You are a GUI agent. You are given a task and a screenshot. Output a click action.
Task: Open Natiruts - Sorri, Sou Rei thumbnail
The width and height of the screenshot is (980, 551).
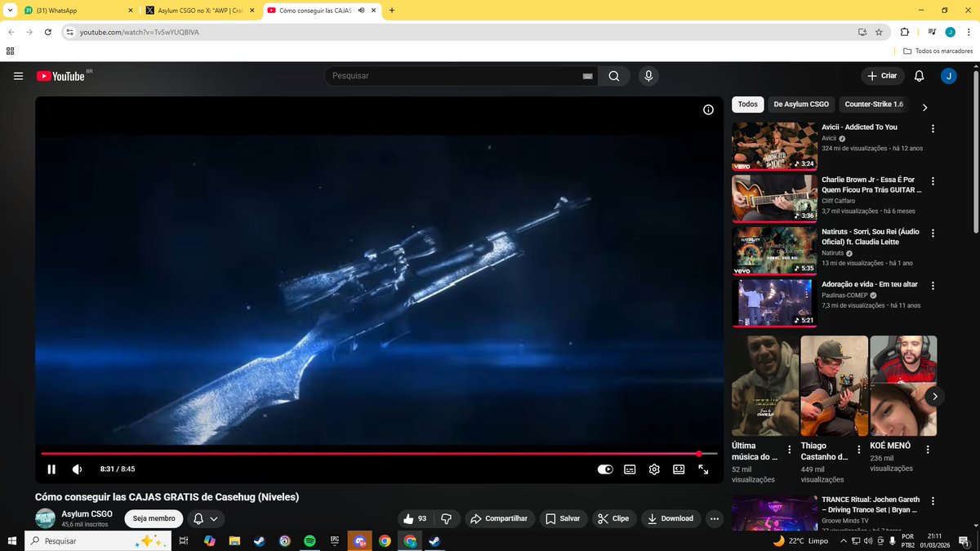(774, 251)
